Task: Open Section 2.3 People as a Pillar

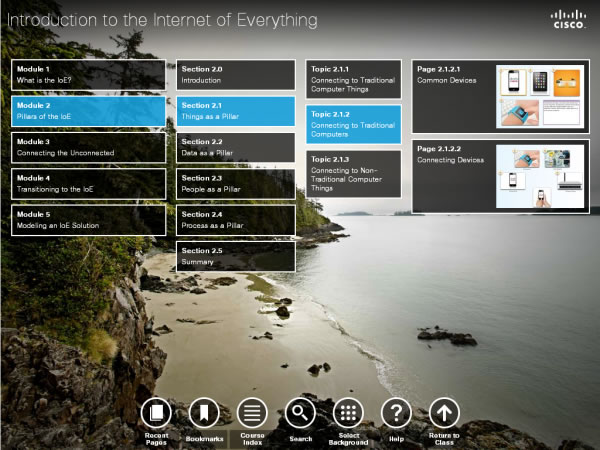Action: 235,183
